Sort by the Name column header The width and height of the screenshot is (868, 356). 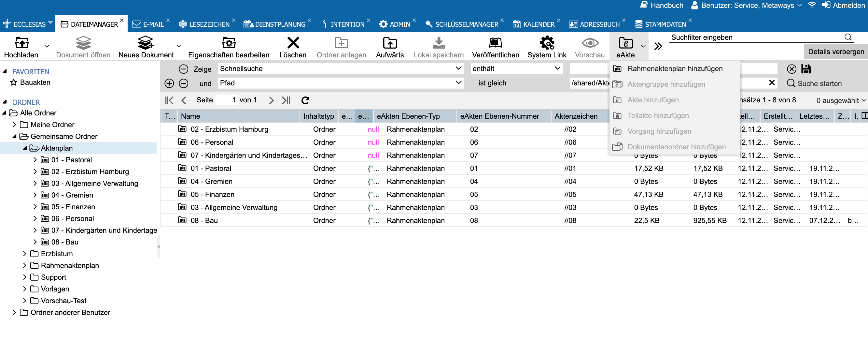pos(238,116)
